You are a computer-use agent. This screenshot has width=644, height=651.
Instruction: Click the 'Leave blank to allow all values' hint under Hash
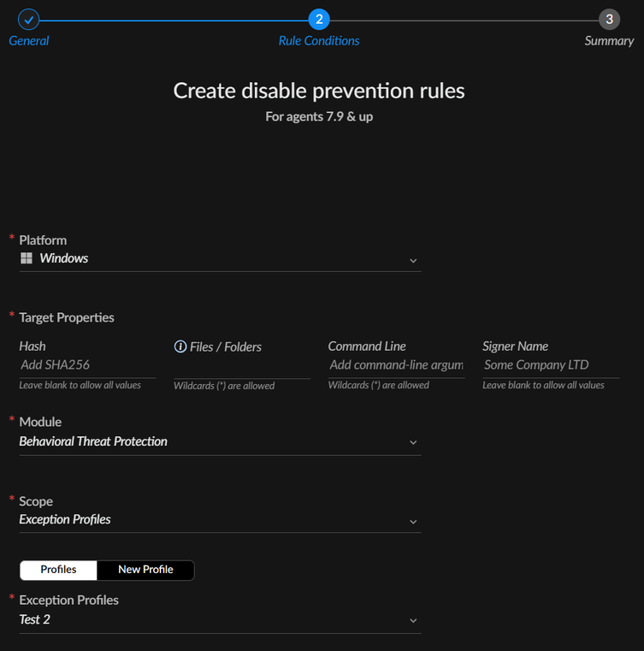(80, 385)
